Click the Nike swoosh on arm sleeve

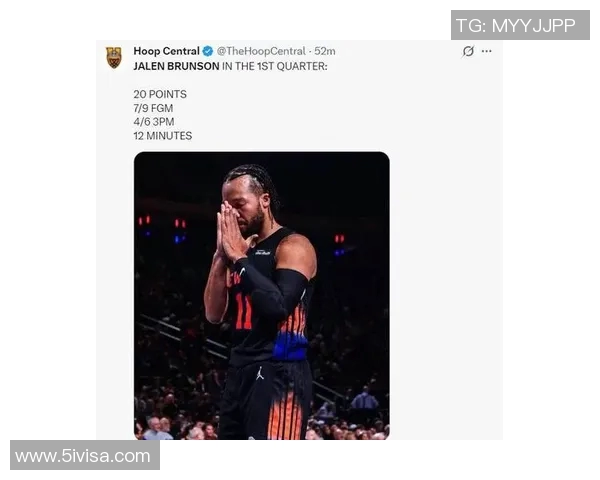[x=242, y=271]
